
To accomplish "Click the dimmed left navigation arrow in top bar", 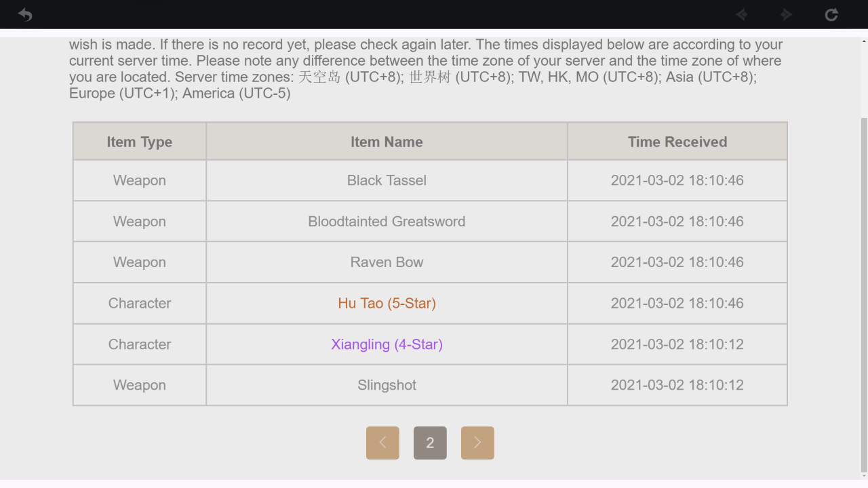I will pos(742,14).
